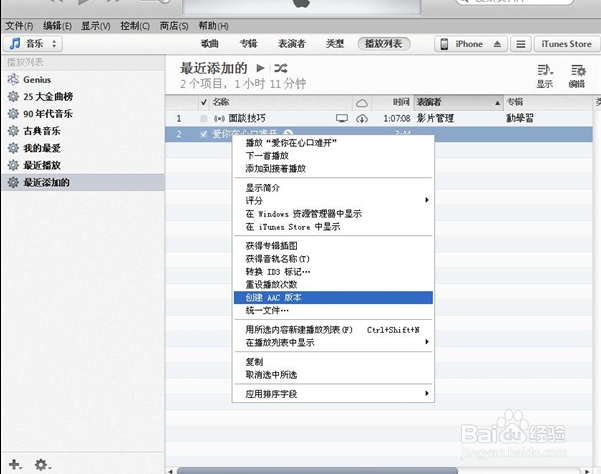This screenshot has height=474, width=601.
Task: Select 复制 in context menu
Action: point(333,362)
